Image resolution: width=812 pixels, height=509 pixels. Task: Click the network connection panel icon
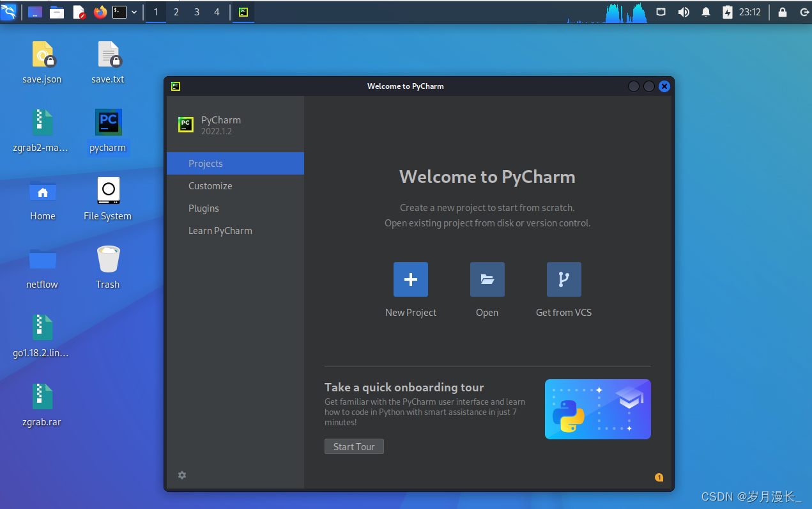coord(662,12)
